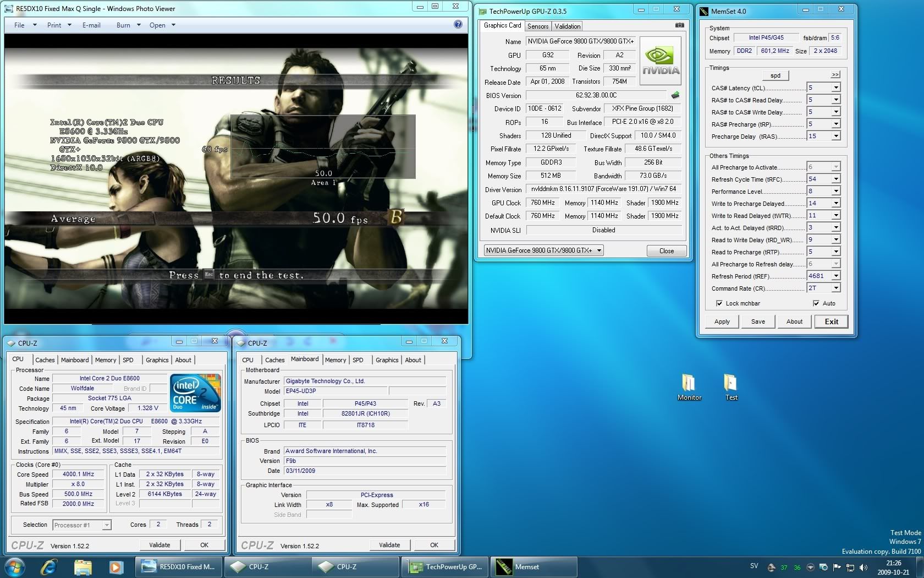Expand CAS# Latency (tCL) dropdown
This screenshot has width=924, height=578.
(x=836, y=88)
